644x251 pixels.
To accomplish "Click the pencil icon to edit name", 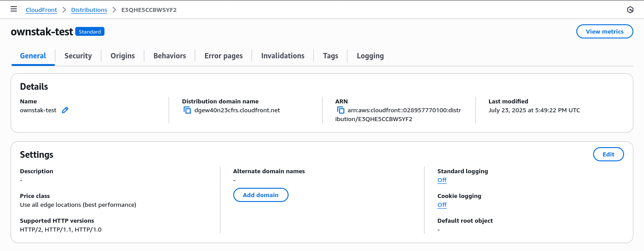I will click(x=65, y=110).
